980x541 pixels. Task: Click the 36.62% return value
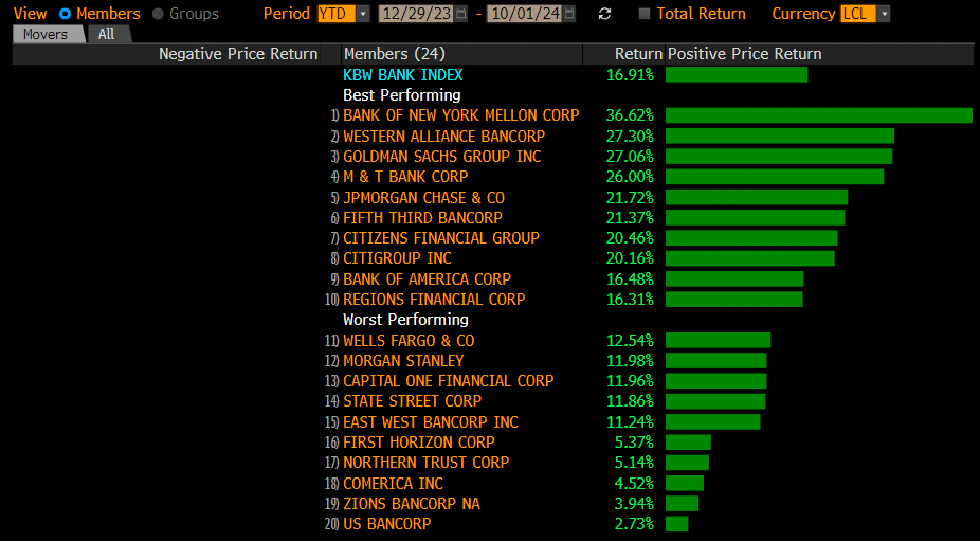click(630, 115)
